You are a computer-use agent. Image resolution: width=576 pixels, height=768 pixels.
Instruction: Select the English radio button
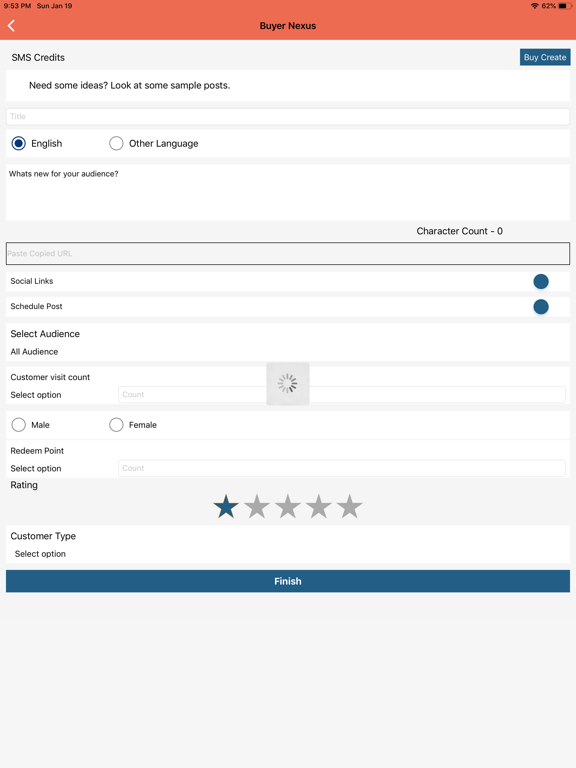click(x=19, y=144)
